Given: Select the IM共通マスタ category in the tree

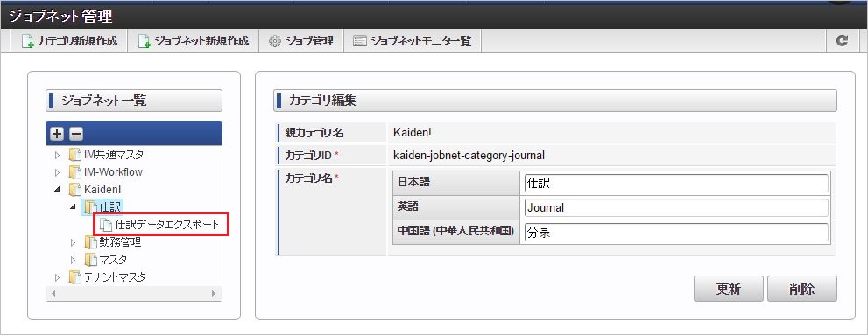Looking at the screenshot, I should point(113,155).
